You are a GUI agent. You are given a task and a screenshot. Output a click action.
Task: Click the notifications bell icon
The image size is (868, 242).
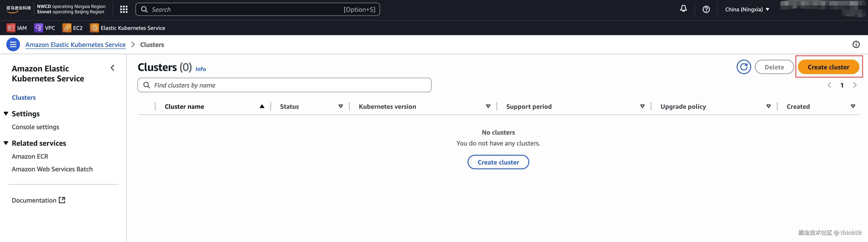pyautogui.click(x=683, y=9)
